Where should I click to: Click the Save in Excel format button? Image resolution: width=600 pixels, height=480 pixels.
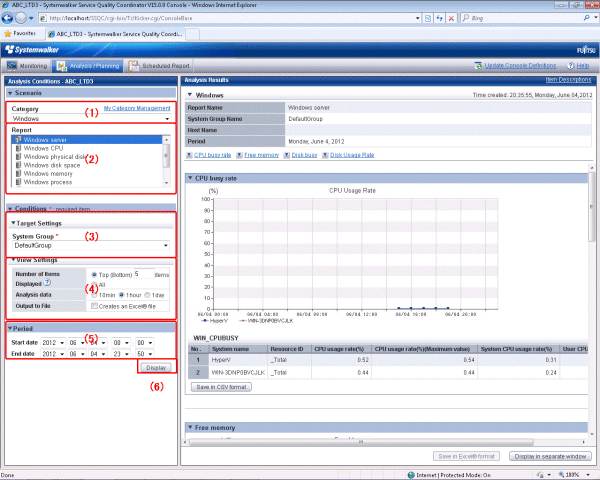point(466,456)
